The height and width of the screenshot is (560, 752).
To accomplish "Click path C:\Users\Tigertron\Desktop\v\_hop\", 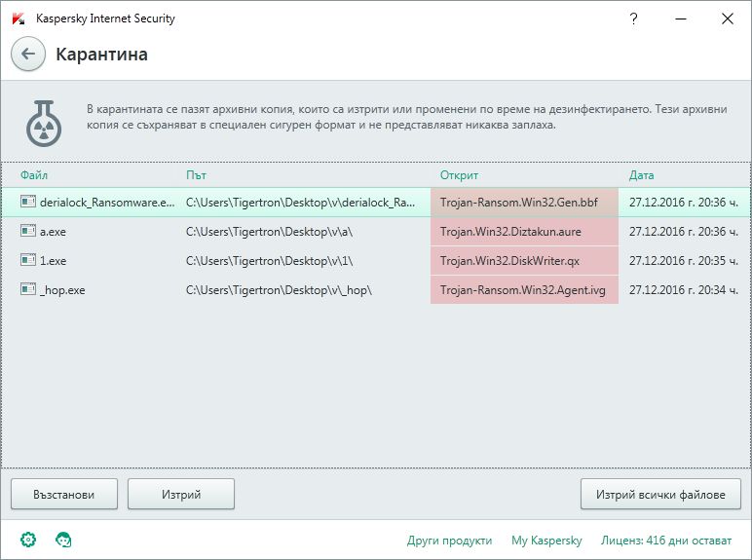I will [x=279, y=290].
